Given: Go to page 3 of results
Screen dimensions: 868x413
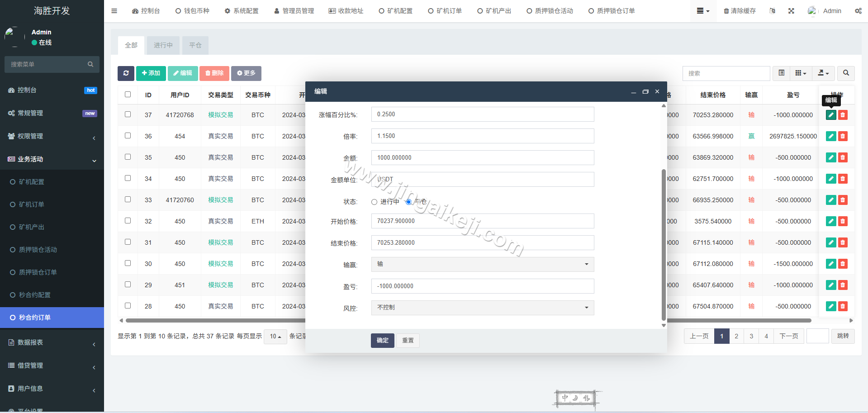Looking at the screenshot, I should coord(751,336).
